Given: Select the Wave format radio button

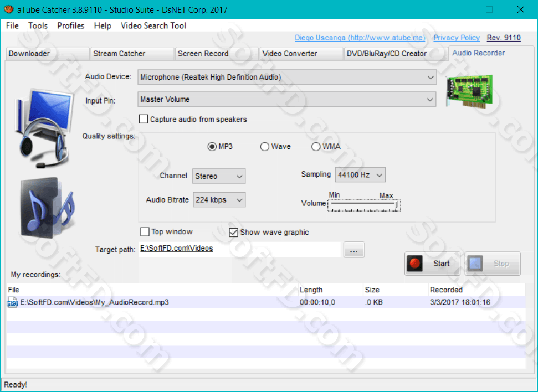Looking at the screenshot, I should pyautogui.click(x=264, y=147).
